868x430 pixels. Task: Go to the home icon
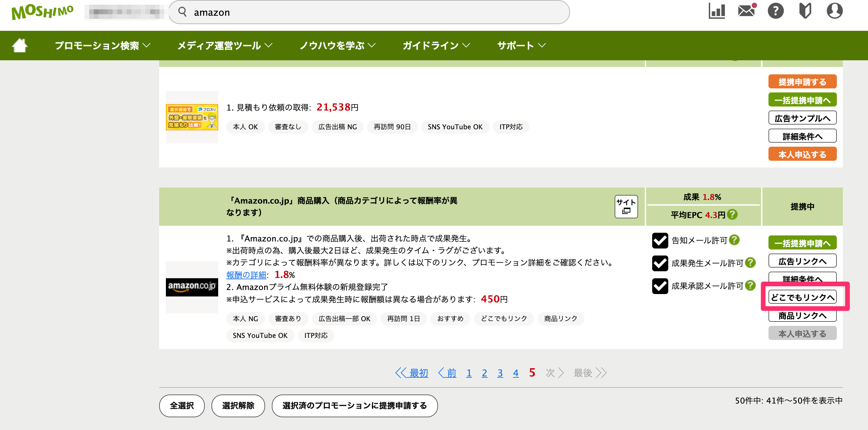(x=19, y=46)
